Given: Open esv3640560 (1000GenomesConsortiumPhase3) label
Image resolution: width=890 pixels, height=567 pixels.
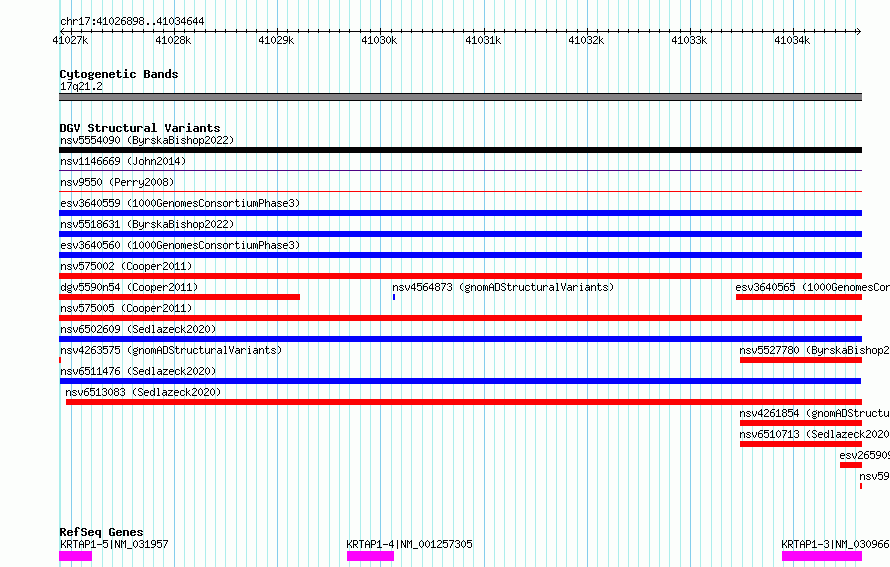Looking at the screenshot, I should point(180,245).
